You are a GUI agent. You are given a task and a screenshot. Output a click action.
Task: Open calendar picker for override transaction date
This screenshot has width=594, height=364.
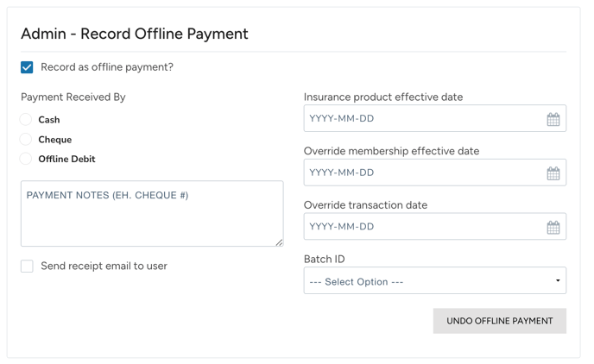pyautogui.click(x=553, y=228)
